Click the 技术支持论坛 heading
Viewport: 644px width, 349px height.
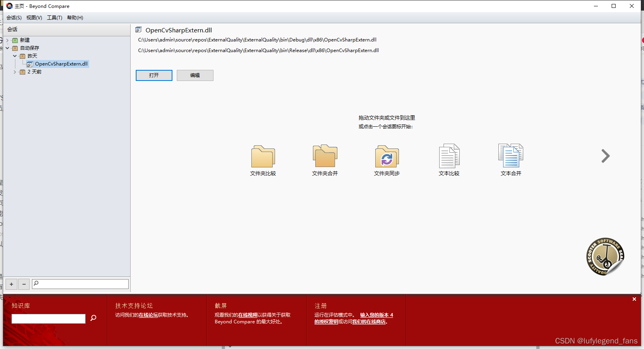coord(134,306)
